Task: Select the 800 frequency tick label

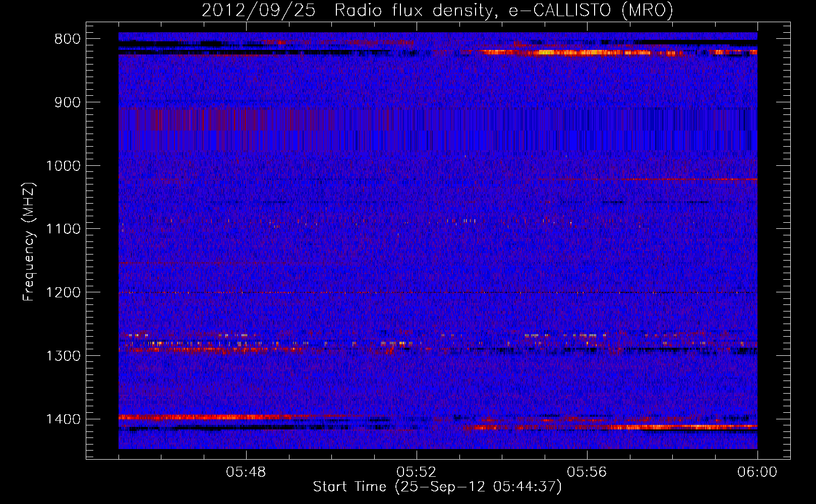Action: click(x=68, y=39)
